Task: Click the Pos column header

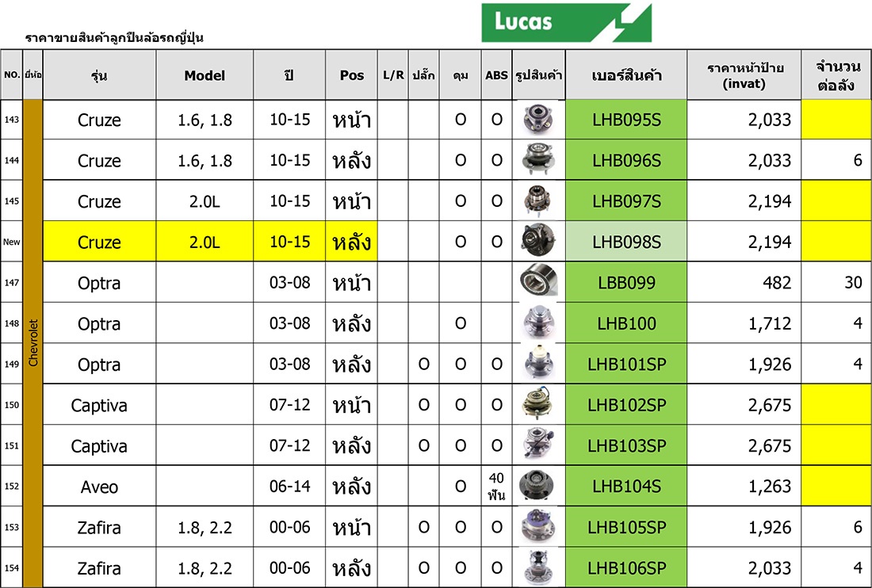Action: coord(351,75)
